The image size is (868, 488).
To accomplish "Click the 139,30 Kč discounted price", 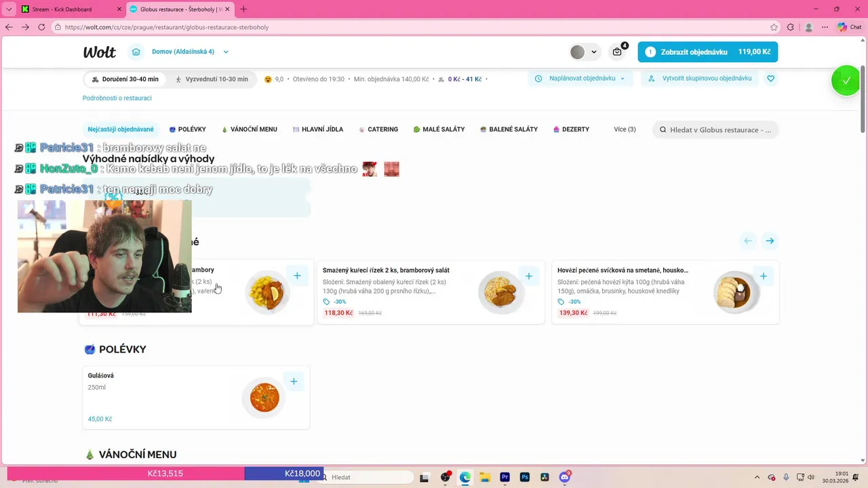I will (573, 313).
